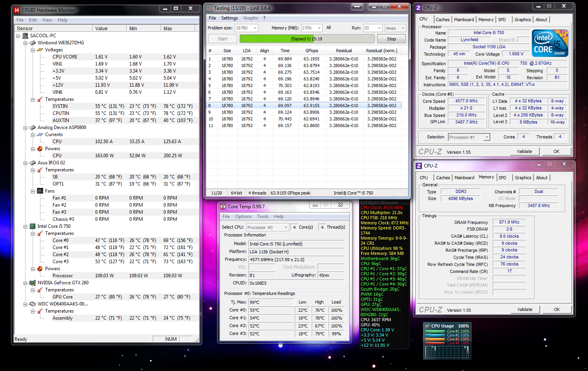Viewport: 588px width, 371px height.
Task: Click the NVIDIA GeForce GTX 260 card icon
Action: (x=33, y=283)
